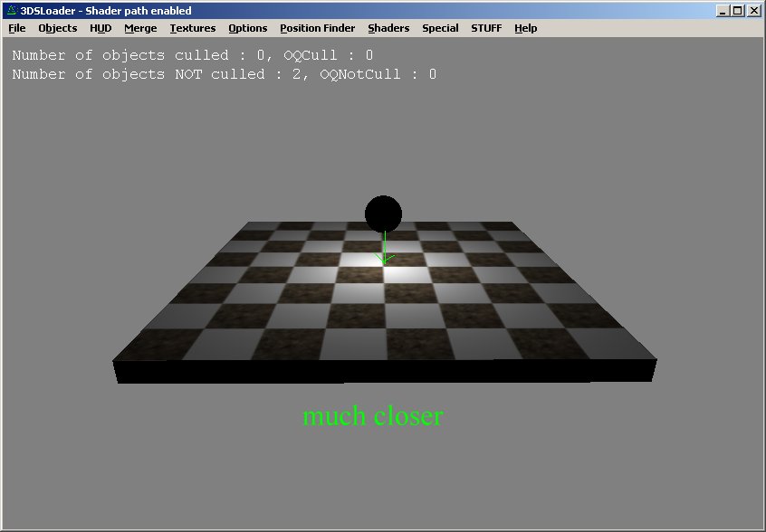Click the black sphere in the viewport
This screenshot has height=532, width=766.
pos(384,214)
